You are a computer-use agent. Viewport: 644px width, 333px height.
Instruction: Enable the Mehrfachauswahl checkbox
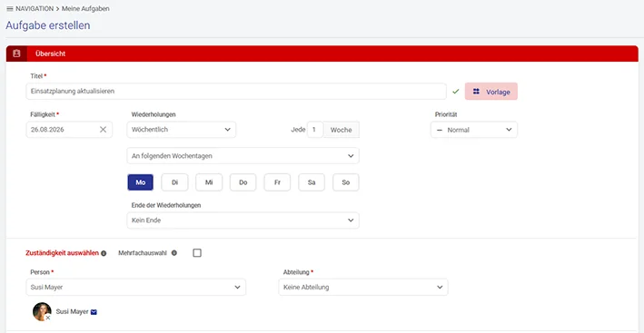pos(197,253)
